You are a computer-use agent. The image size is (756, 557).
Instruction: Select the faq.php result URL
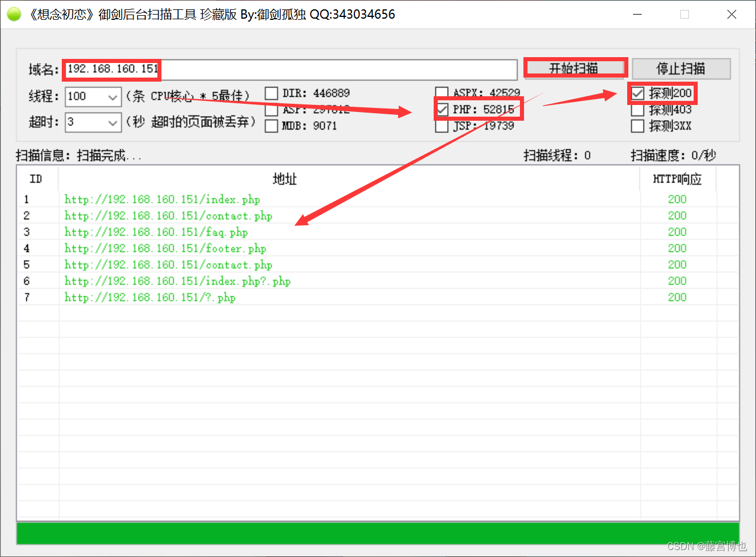[156, 232]
